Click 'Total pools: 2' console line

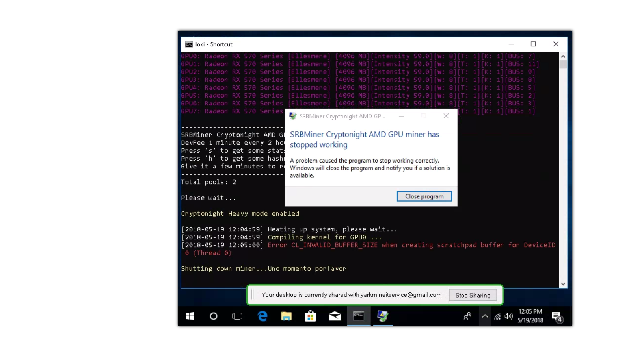coord(208,182)
